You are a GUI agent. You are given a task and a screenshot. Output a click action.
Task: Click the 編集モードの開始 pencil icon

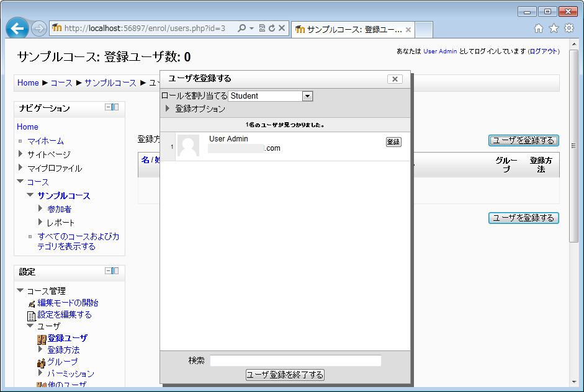pyautogui.click(x=32, y=303)
